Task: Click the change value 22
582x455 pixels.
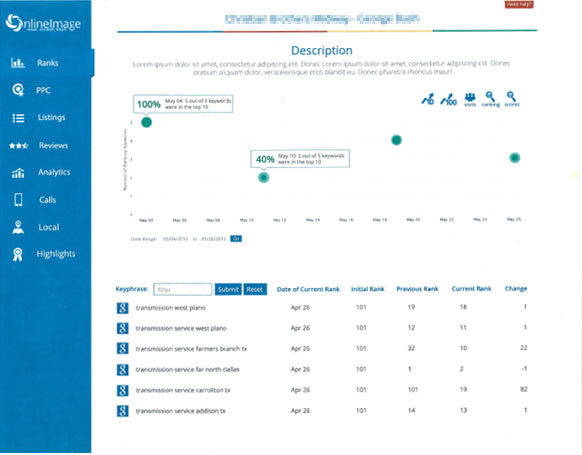Action: click(524, 348)
